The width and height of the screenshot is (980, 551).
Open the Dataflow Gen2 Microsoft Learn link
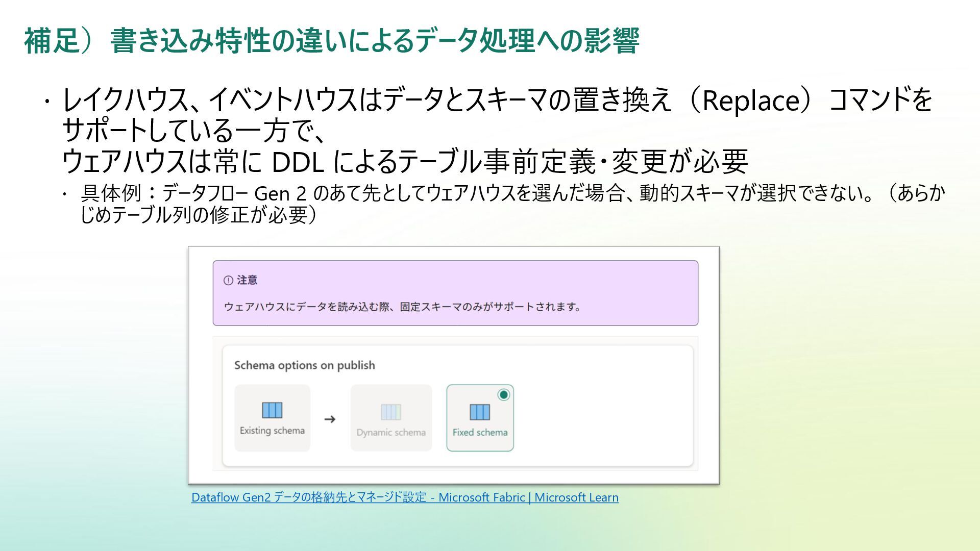[x=405, y=497]
